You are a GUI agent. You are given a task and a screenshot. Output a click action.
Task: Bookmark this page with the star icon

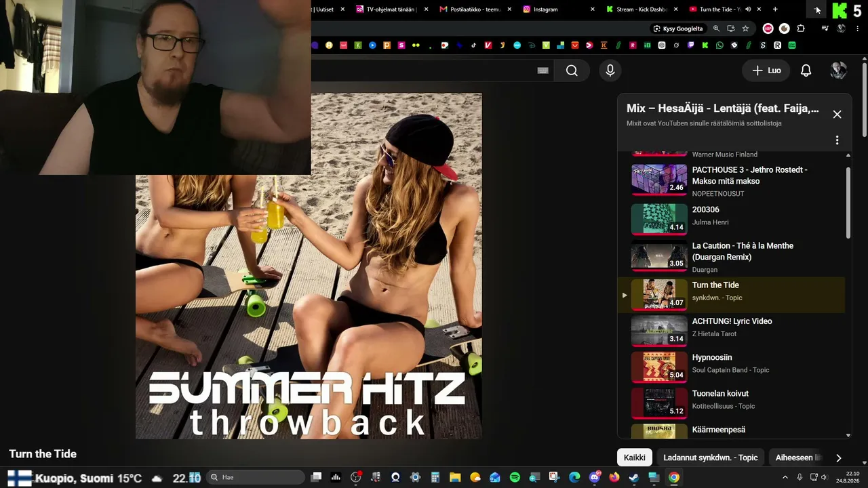(x=745, y=28)
